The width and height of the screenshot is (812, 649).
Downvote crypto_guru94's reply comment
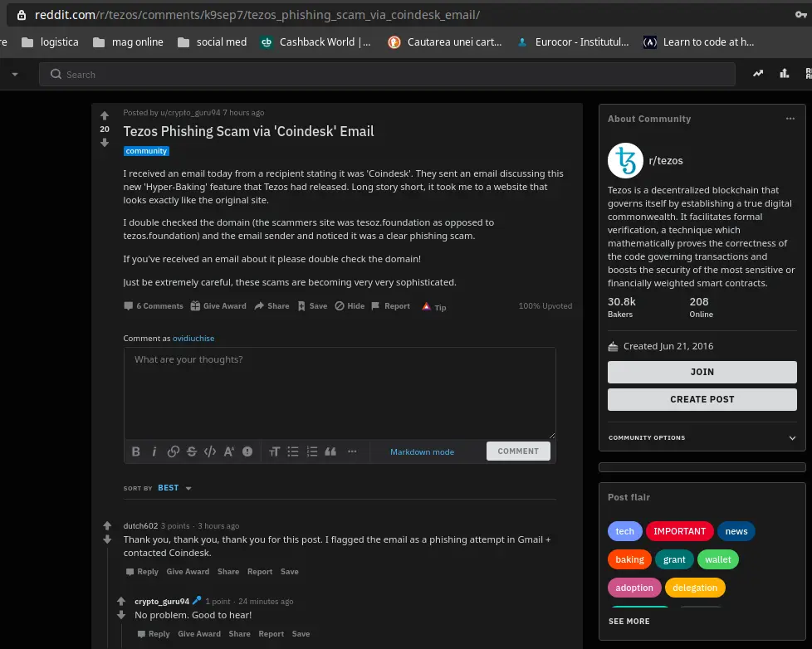click(121, 615)
